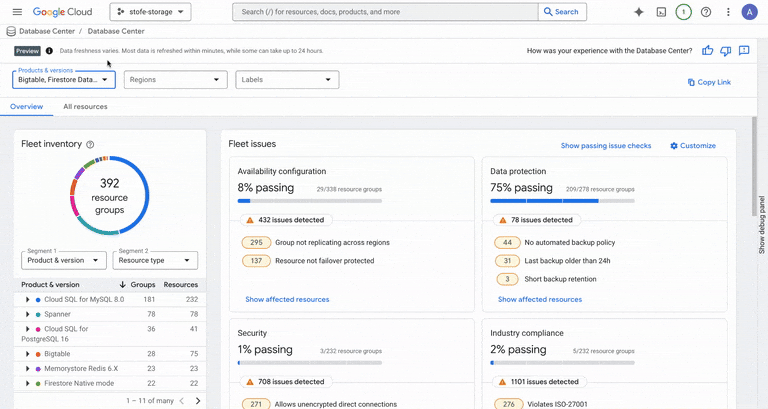Select the Overview tab
This screenshot has width=768, height=409.
click(27, 106)
